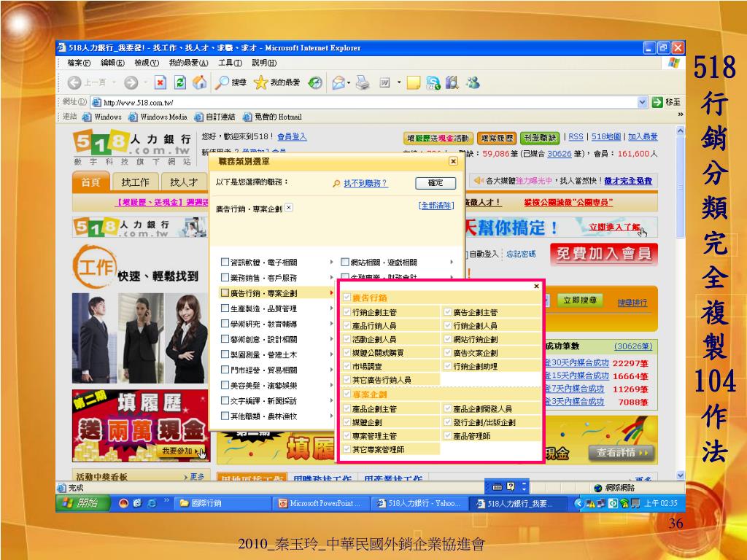Viewport: 747px width, 560px height.
Task: Uncheck the 行銷企劃主管 checkbox
Action: [x=347, y=312]
